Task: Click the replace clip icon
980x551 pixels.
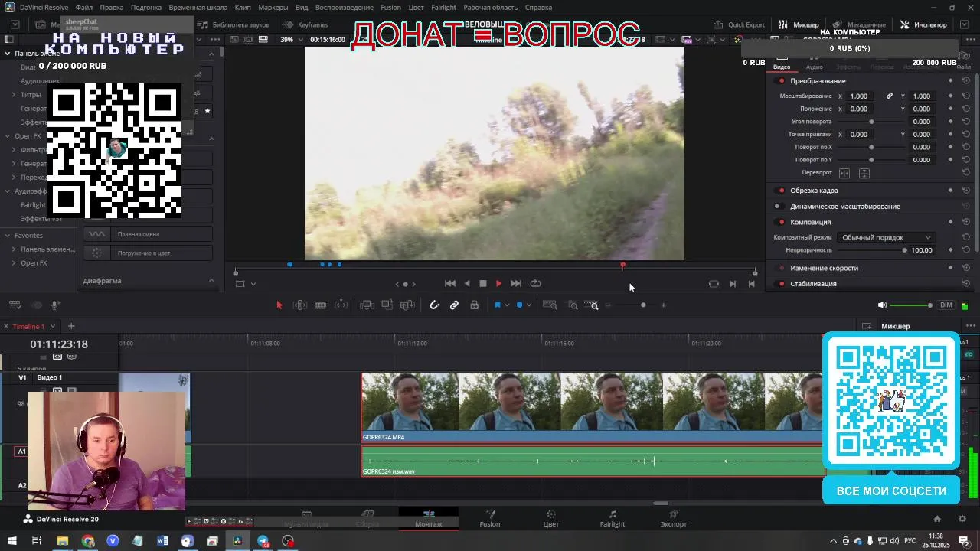Action: pos(407,305)
